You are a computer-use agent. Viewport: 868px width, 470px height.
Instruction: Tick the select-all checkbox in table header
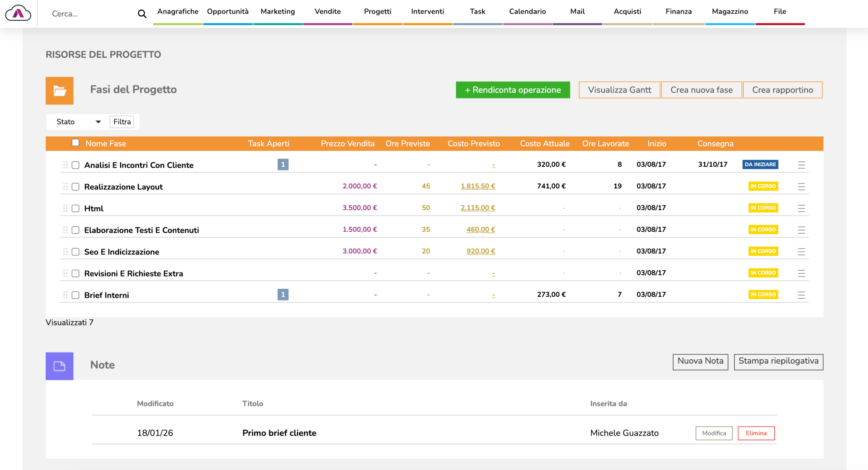coord(75,143)
